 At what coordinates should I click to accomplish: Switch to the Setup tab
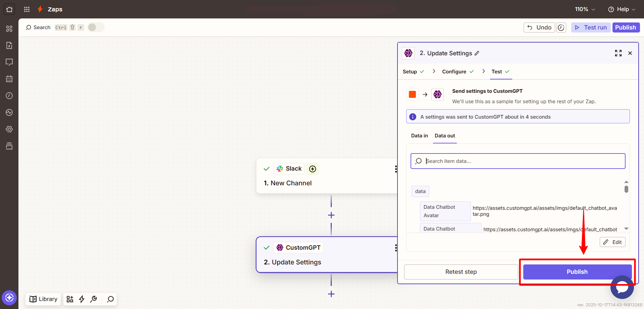(413, 72)
